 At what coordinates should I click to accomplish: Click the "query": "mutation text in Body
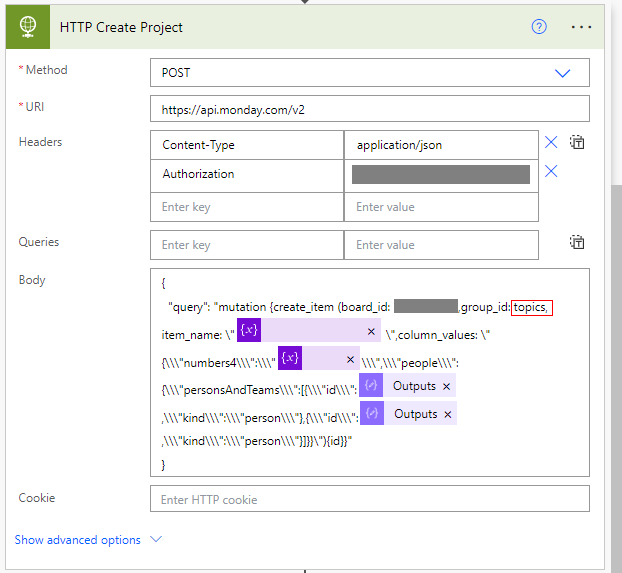pos(217,307)
